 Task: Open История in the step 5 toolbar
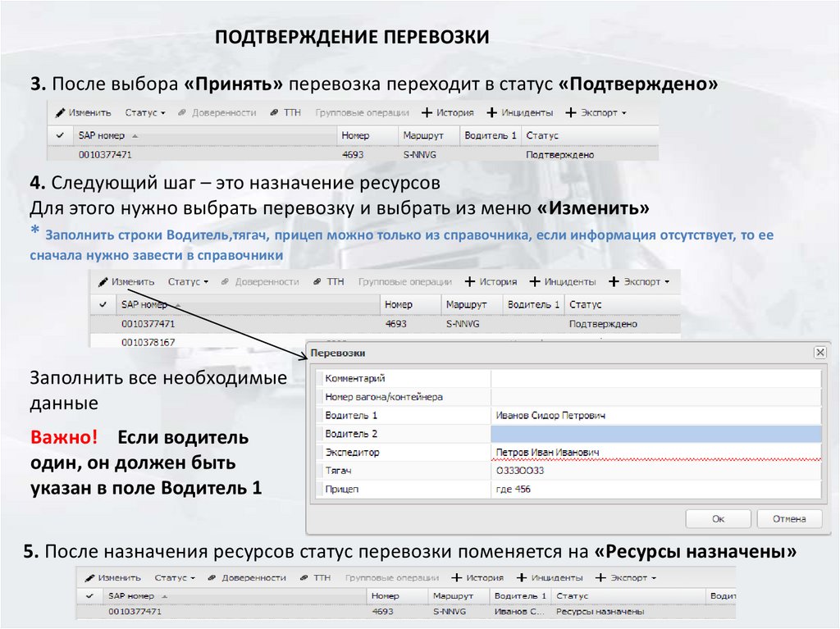point(477,577)
